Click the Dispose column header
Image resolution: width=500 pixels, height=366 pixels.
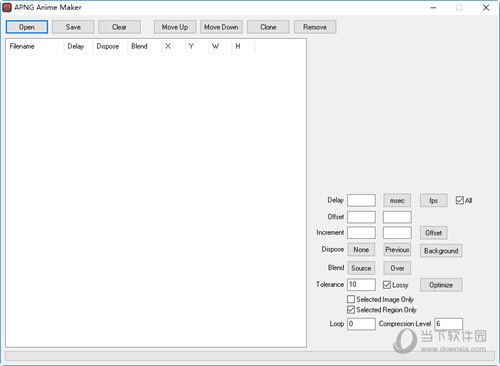tap(110, 46)
